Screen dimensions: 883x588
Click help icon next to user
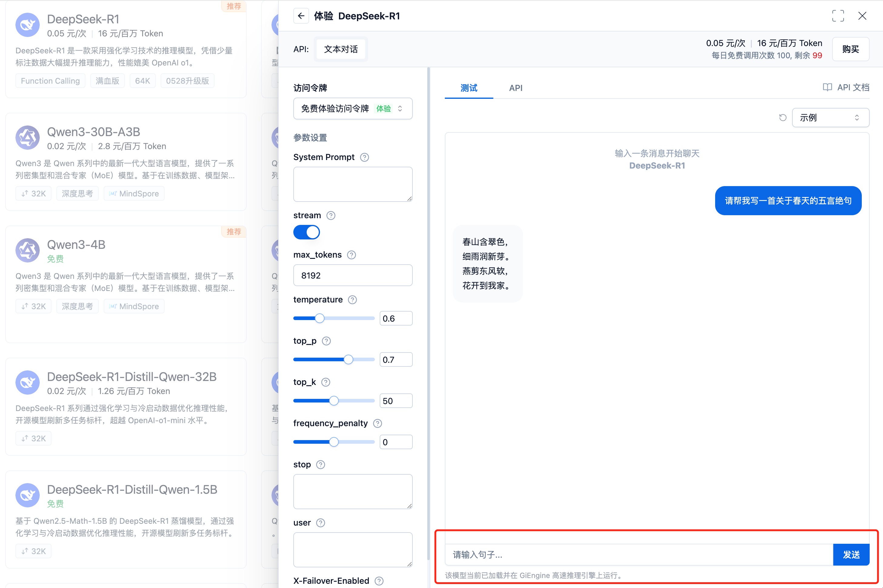pyautogui.click(x=321, y=523)
